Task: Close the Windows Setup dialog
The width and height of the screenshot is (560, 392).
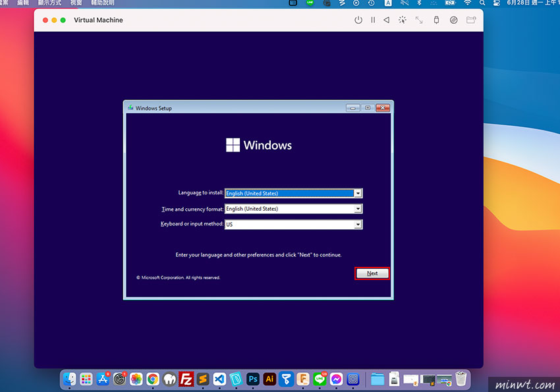Action: click(x=383, y=108)
